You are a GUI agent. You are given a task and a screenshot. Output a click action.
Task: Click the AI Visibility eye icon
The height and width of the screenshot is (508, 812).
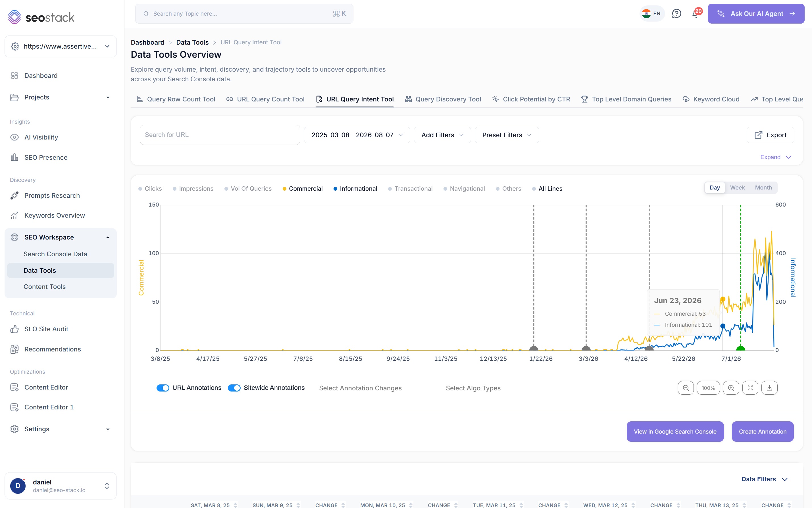pyautogui.click(x=14, y=137)
